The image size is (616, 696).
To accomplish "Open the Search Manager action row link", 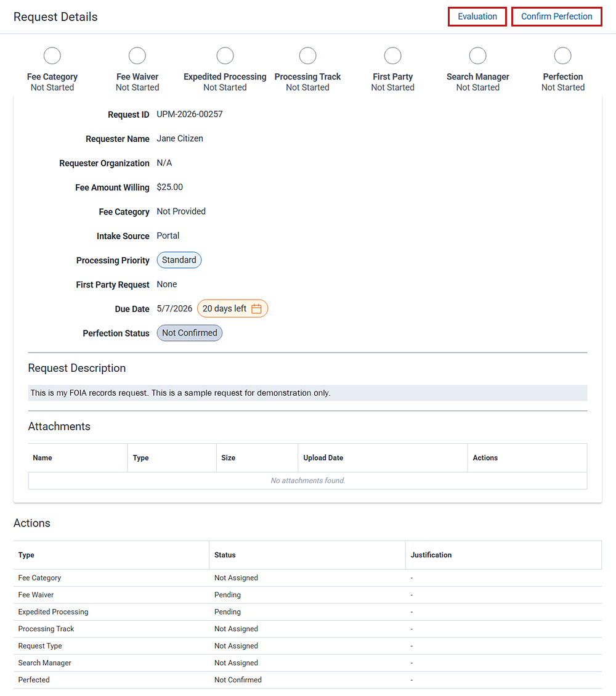I will tap(44, 662).
